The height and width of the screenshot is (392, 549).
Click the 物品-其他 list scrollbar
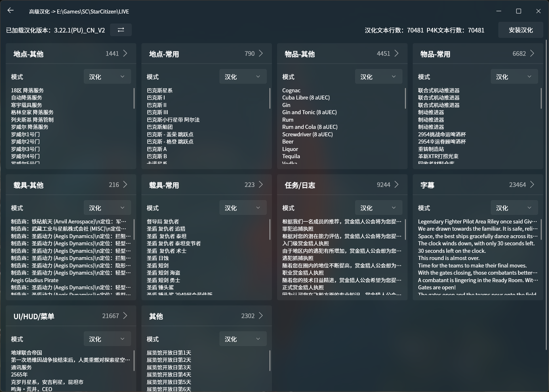tap(405, 98)
